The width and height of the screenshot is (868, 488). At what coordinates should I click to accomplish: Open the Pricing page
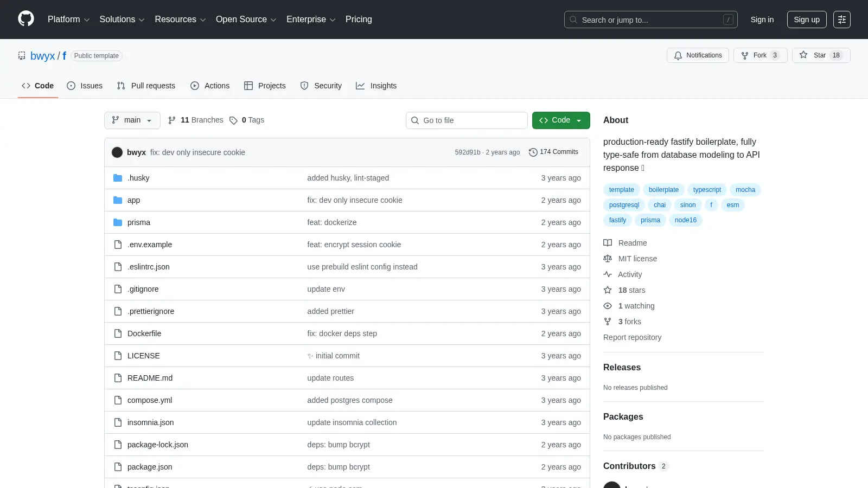pyautogui.click(x=359, y=20)
